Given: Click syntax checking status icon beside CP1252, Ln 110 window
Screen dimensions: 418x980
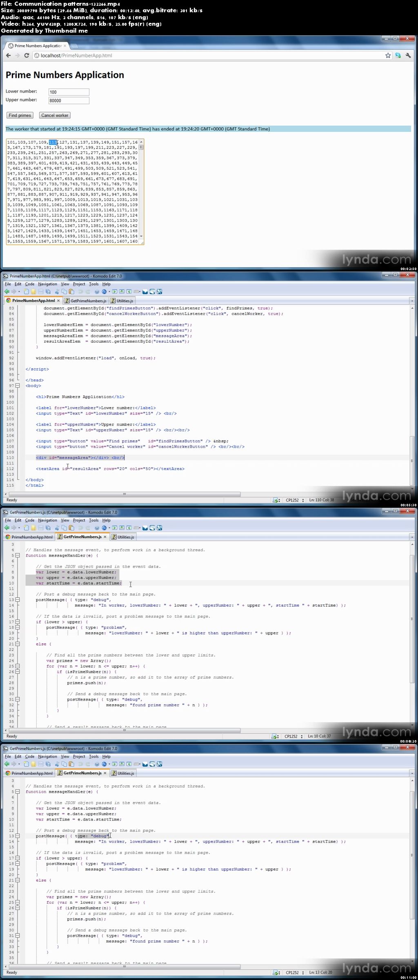Looking at the screenshot, I should click(x=276, y=500).
